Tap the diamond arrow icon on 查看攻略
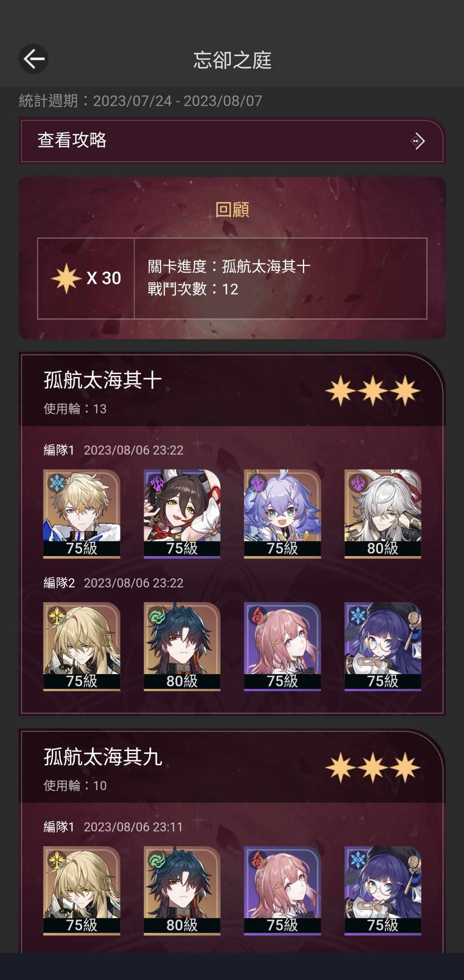The width and height of the screenshot is (464, 980). point(418,141)
